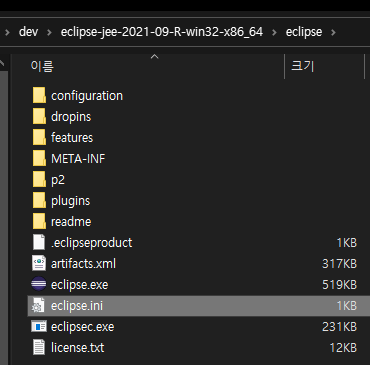This screenshot has height=365, width=370.
Task: Click the 1KB size of .eclipseproduct
Action: point(347,243)
